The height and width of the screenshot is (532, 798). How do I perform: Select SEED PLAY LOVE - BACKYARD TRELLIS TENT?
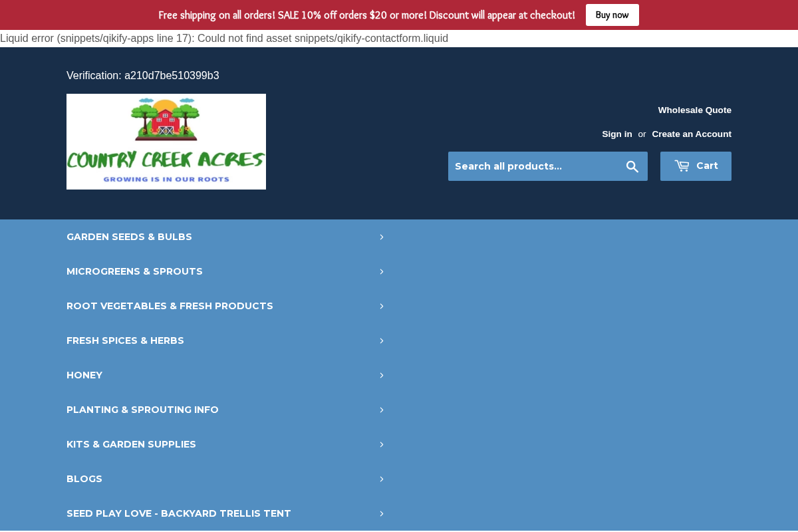point(226,513)
